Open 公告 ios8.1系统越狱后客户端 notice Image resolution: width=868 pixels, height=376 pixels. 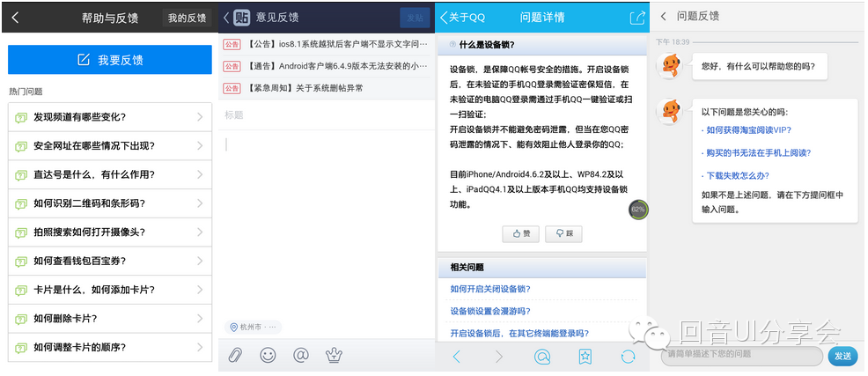click(x=327, y=44)
